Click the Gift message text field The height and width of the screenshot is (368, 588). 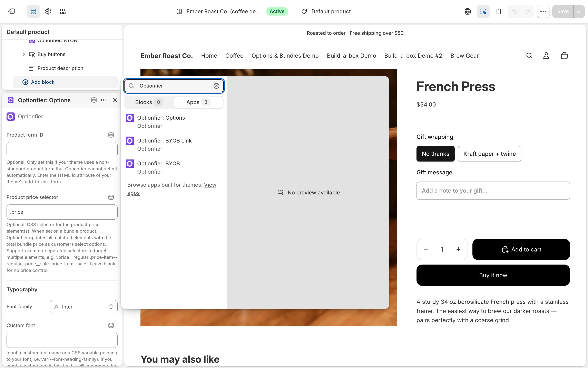pyautogui.click(x=493, y=191)
